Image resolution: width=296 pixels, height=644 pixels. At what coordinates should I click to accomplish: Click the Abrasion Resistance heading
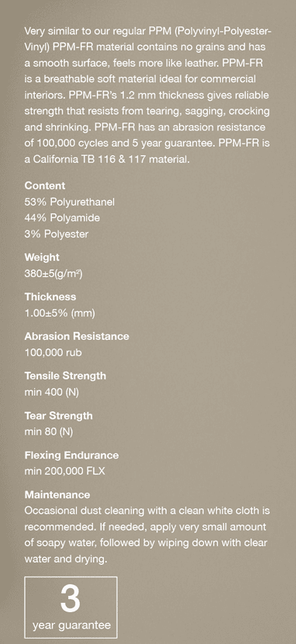point(77,336)
